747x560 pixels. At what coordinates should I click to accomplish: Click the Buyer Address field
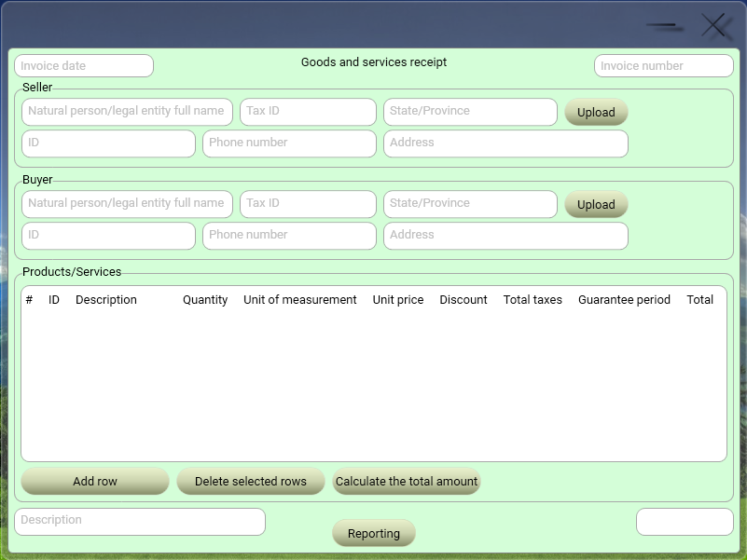(x=505, y=236)
